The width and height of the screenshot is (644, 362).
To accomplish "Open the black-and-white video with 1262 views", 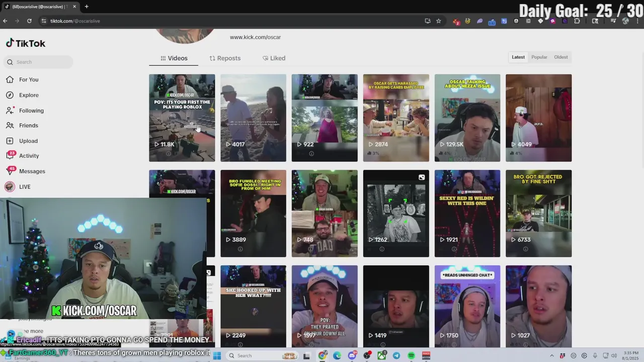I will [396, 214].
